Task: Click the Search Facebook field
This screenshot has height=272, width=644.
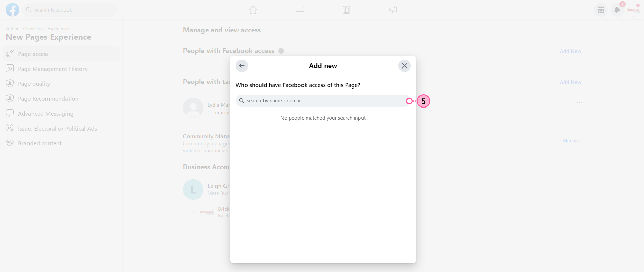Action: pyautogui.click(x=70, y=10)
